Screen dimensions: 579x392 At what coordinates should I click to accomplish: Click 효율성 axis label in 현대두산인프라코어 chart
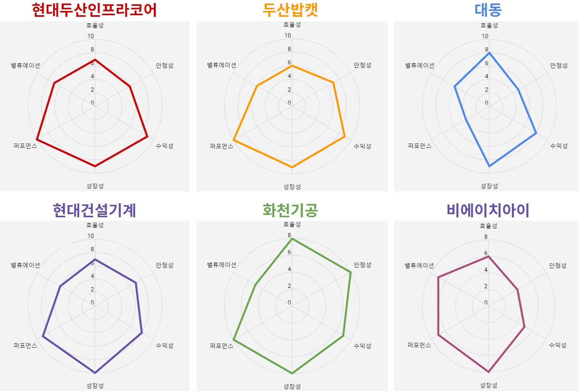pos(95,25)
